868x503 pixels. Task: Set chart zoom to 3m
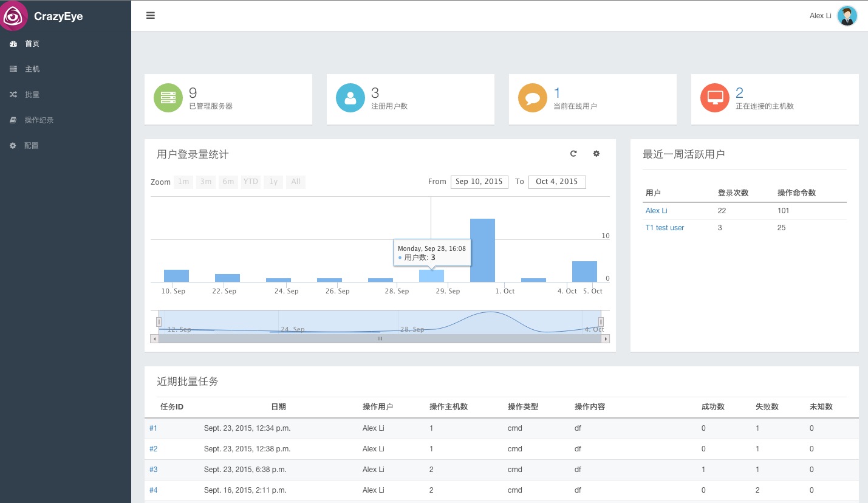click(x=206, y=182)
